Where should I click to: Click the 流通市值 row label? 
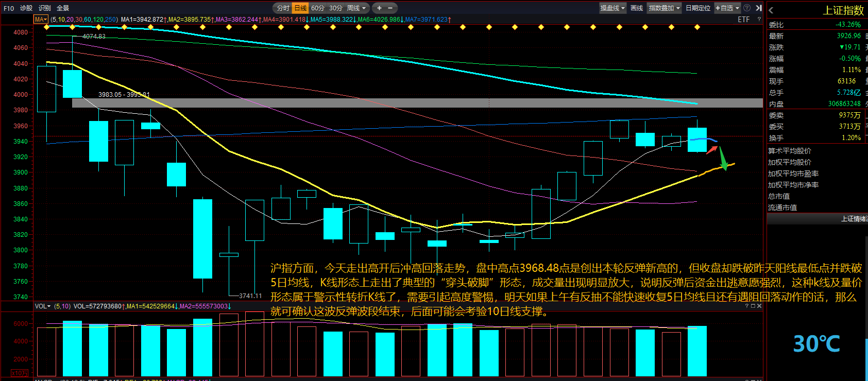pyautogui.click(x=782, y=207)
